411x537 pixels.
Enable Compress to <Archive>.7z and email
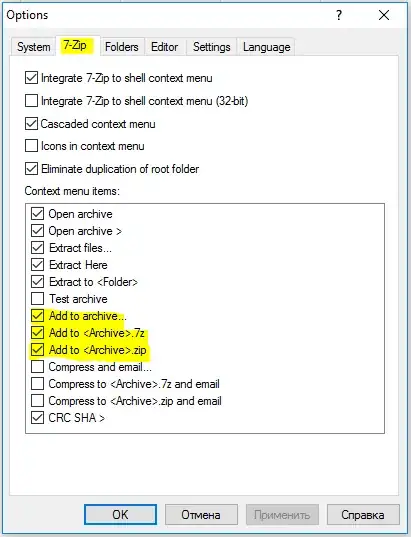click(37, 384)
